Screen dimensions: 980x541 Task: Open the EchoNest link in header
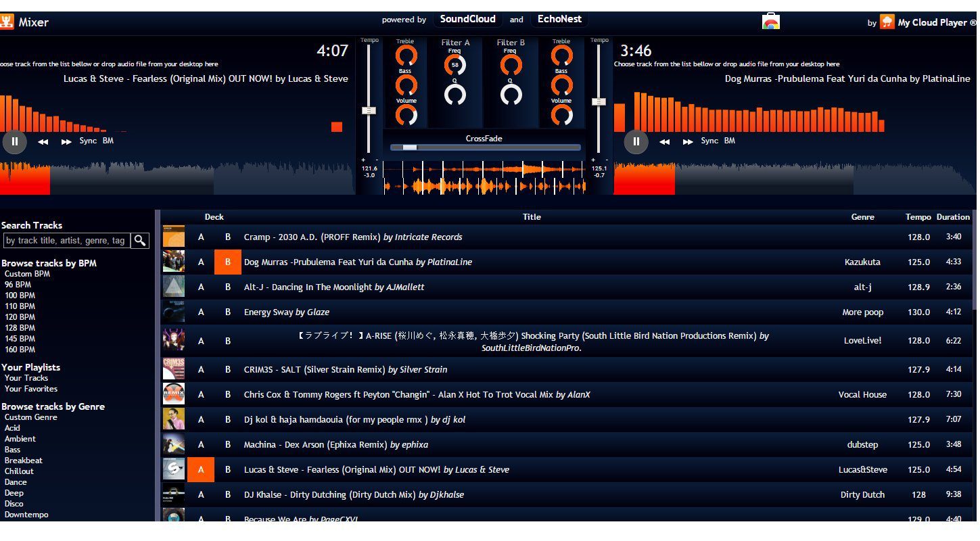[559, 19]
